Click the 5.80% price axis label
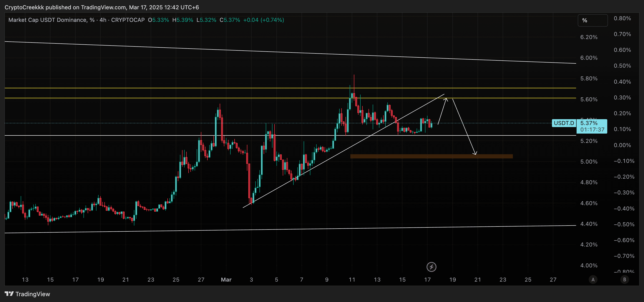 589,79
